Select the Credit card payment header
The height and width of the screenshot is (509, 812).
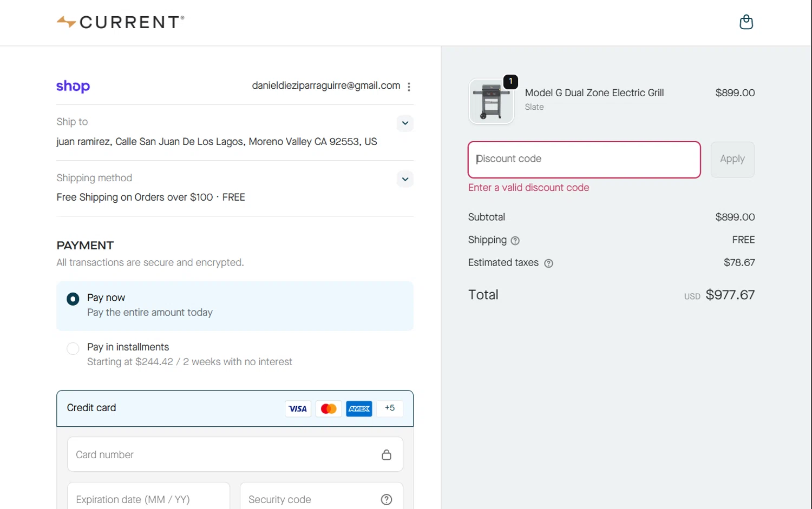pyautogui.click(x=235, y=408)
